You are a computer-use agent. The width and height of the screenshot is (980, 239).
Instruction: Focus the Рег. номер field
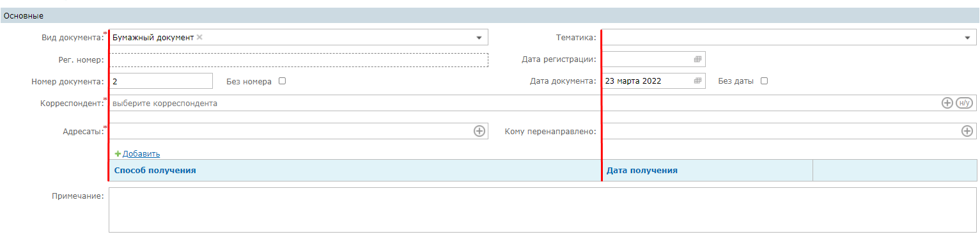click(299, 59)
